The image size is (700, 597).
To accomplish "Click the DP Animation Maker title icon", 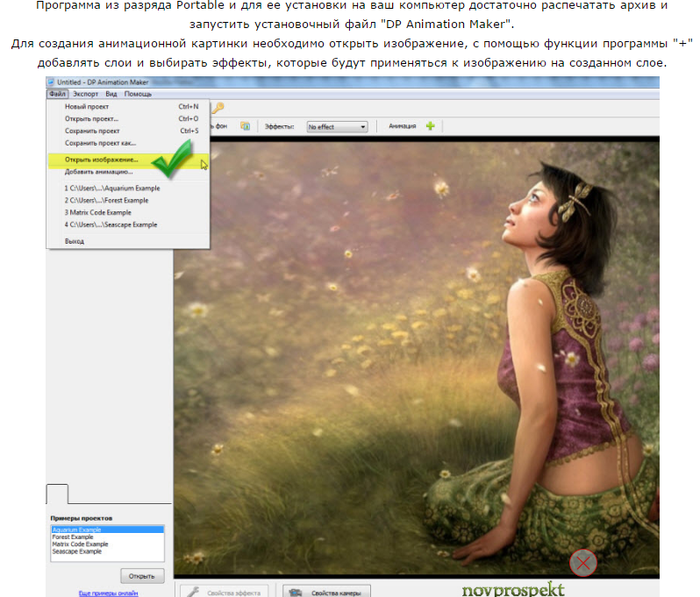I will click(x=51, y=82).
